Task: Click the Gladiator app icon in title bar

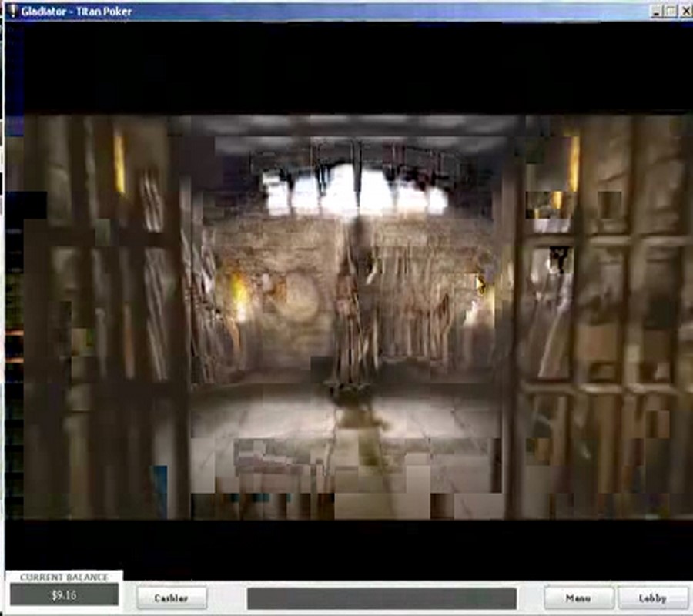Action: click(x=12, y=11)
